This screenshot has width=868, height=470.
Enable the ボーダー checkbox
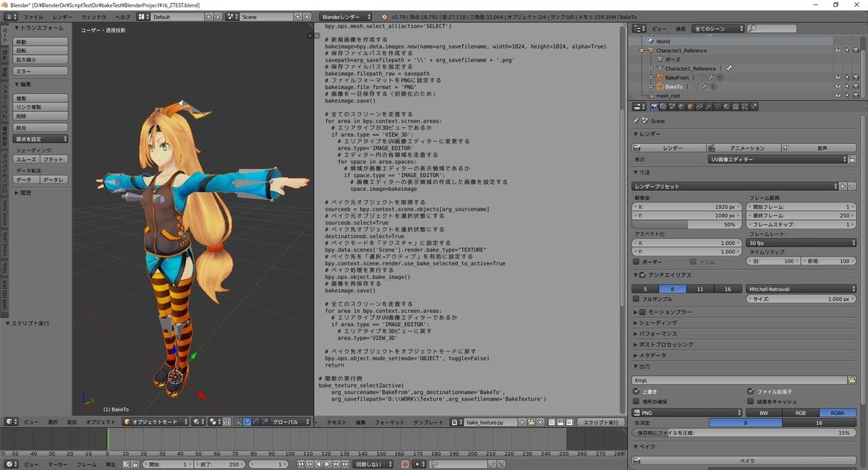(637, 261)
